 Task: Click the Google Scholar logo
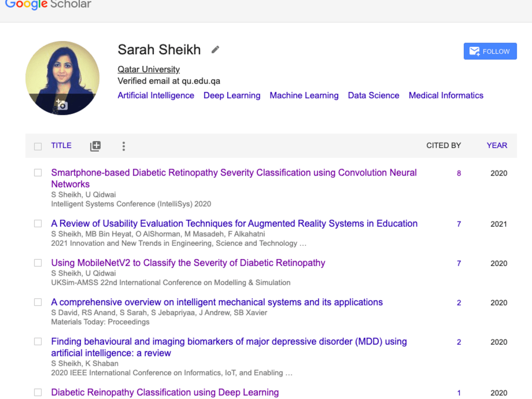(48, 5)
